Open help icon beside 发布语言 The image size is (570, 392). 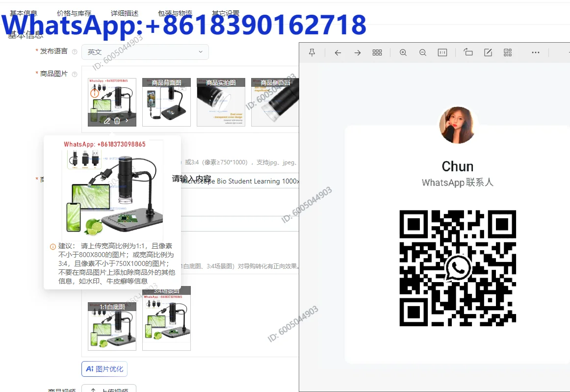pyautogui.click(x=75, y=52)
